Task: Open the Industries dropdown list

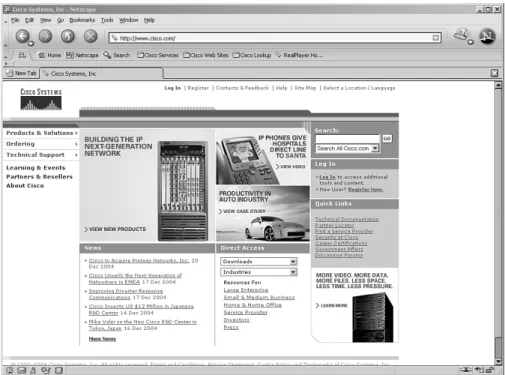Action: point(259,272)
